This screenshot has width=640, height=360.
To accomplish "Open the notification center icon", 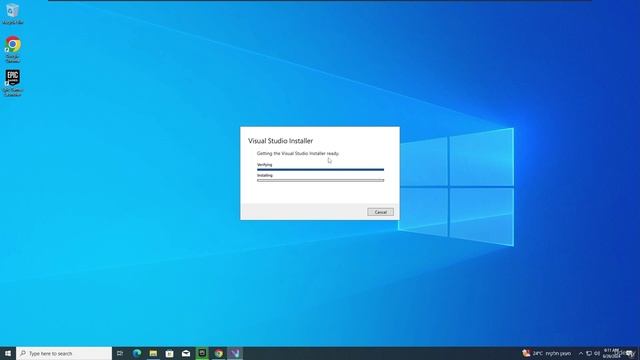I will point(630,353).
